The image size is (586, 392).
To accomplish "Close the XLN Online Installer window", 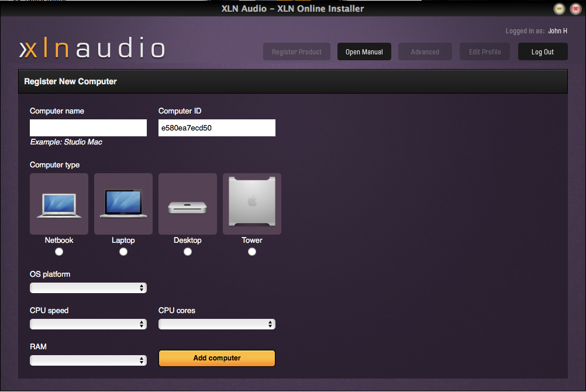I will pos(575,9).
